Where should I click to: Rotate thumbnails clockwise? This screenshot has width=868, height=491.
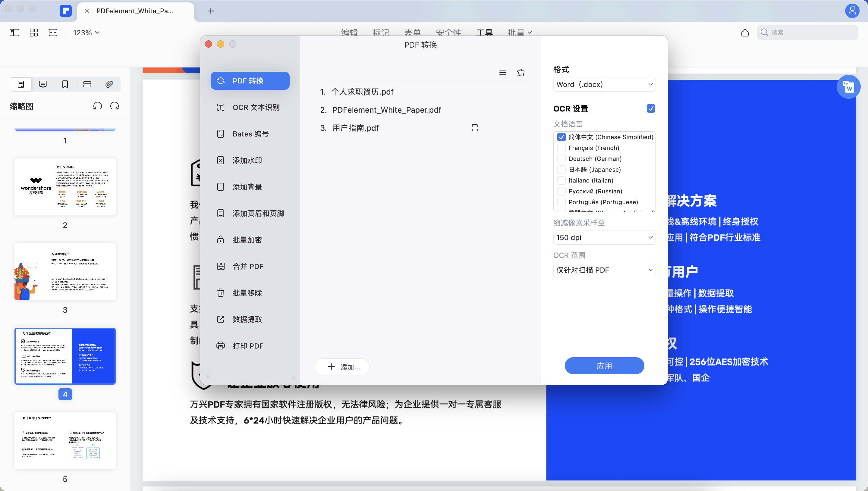pyautogui.click(x=115, y=106)
